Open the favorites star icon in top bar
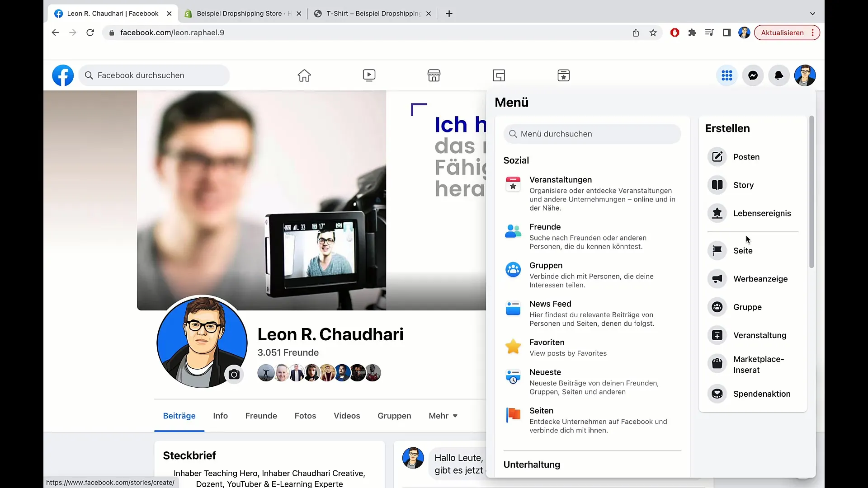This screenshot has width=868, height=488. click(564, 75)
